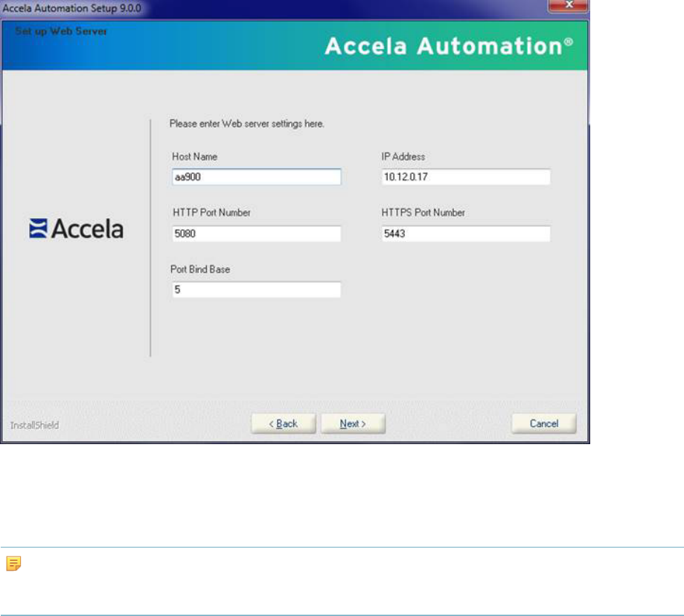Click the yellow note icon below dialog

point(13,564)
